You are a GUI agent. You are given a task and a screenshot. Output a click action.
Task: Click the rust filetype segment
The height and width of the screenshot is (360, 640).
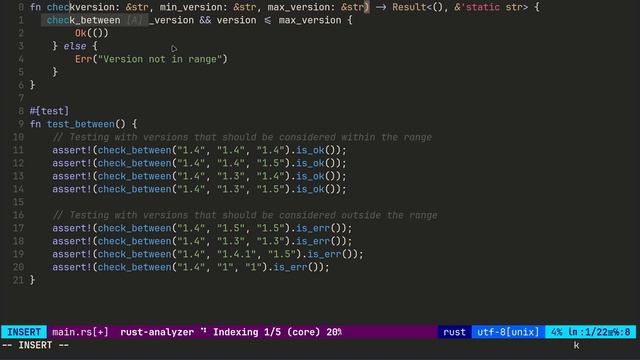(x=454, y=332)
